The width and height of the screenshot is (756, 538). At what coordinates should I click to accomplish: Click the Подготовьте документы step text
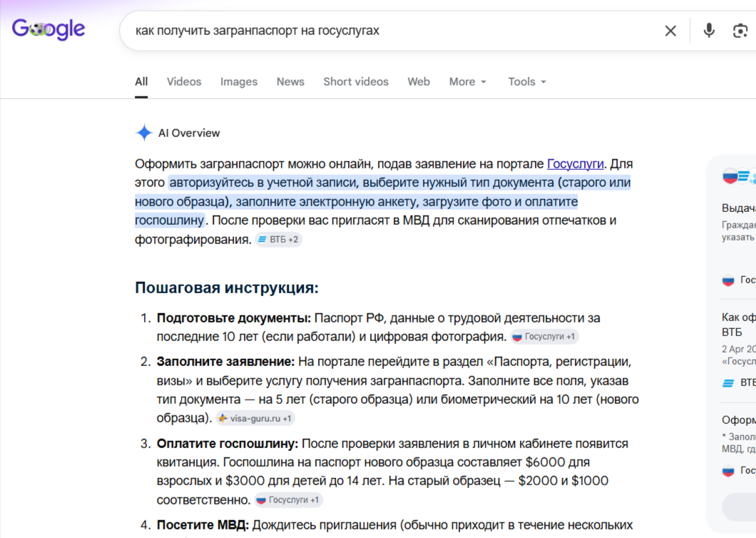[x=234, y=318]
